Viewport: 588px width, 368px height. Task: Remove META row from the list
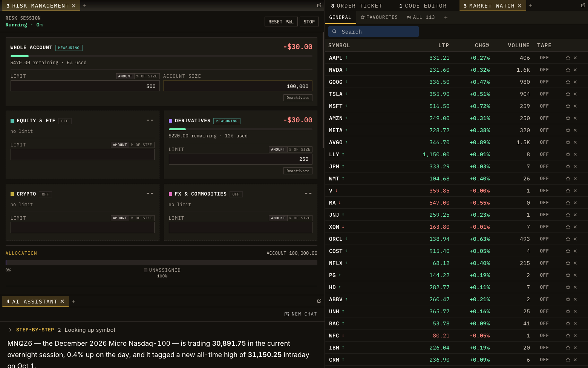click(575, 130)
